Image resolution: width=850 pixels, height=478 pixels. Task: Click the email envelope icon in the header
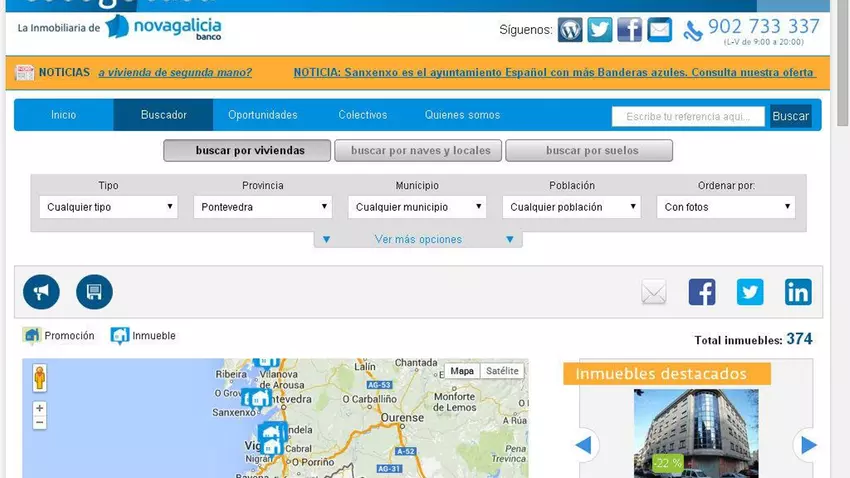coord(660,30)
